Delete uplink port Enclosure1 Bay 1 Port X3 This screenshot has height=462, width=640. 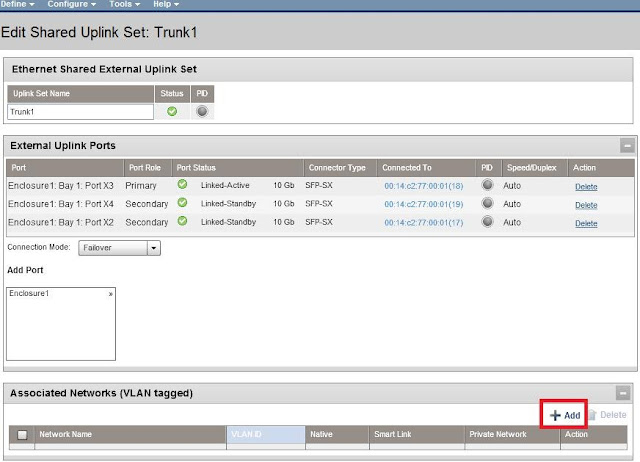586,187
